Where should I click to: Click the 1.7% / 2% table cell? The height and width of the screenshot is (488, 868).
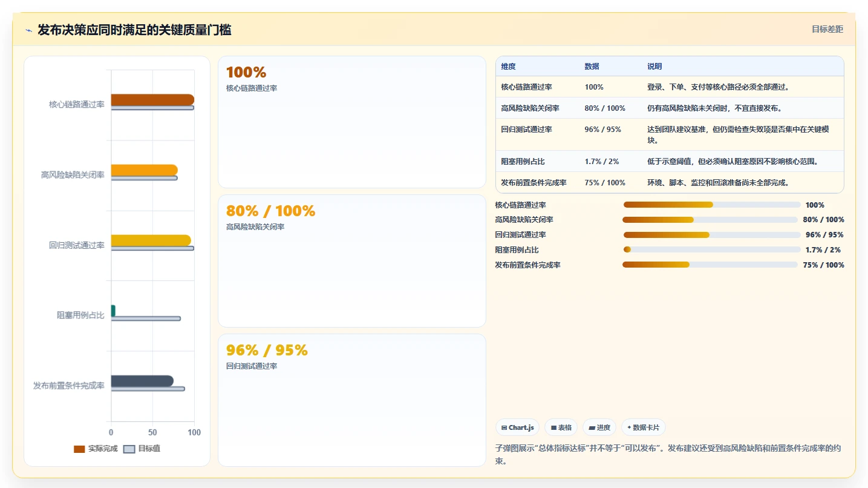pos(602,162)
